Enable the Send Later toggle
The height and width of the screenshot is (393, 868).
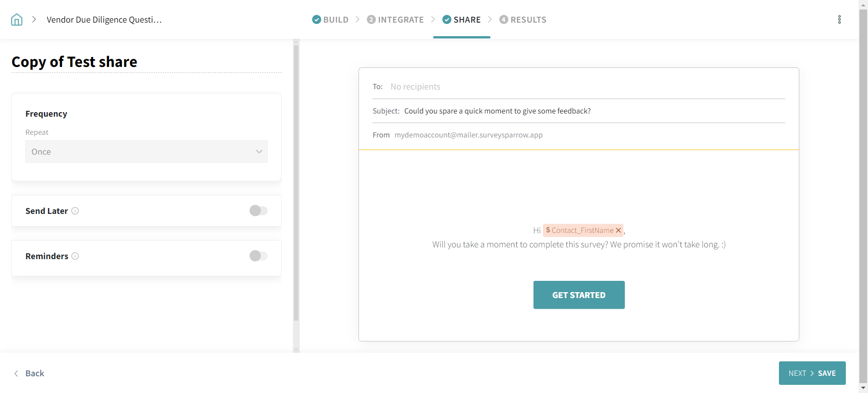pos(258,211)
